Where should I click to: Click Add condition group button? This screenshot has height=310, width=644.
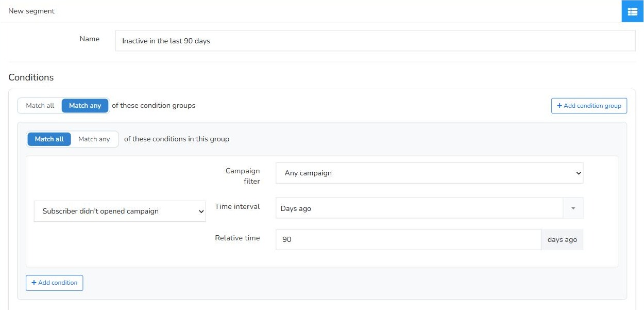coord(589,106)
